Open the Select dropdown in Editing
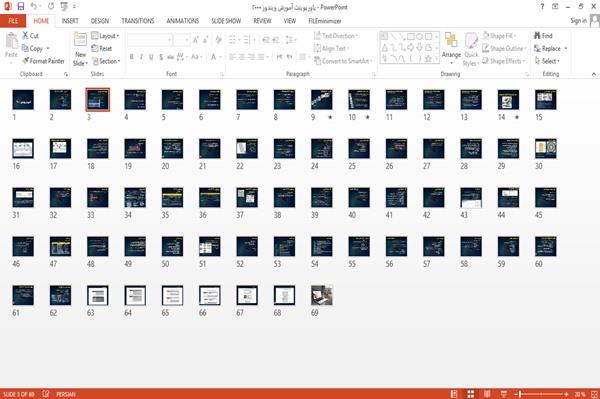Image resolution: width=600 pixels, height=399 pixels. pos(547,61)
